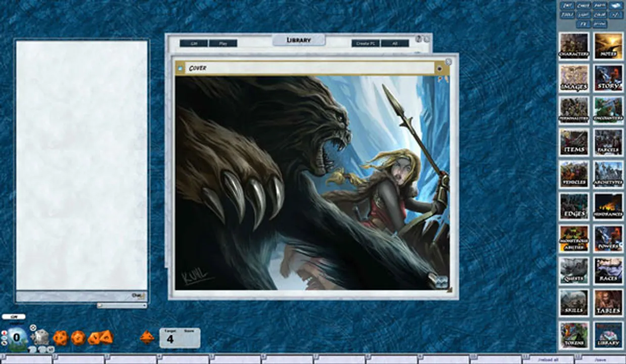
Task: Open the Characters sidebar panel
Action: click(574, 46)
